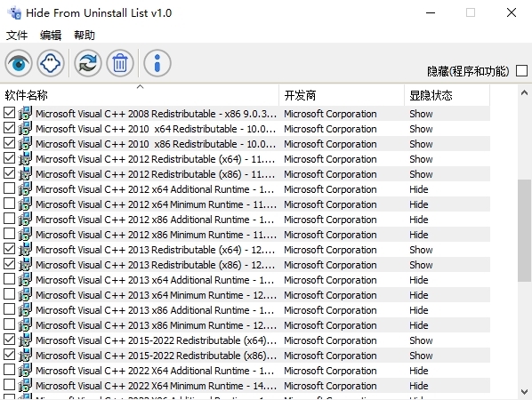Image resolution: width=532 pixels, height=400 pixels.
Task: Click installer icon of 2012 x86 Minimum Runtime
Action: click(x=25, y=235)
